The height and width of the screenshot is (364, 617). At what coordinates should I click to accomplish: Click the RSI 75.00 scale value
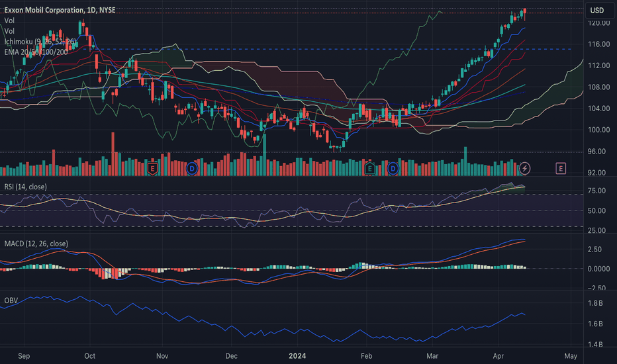click(x=596, y=191)
